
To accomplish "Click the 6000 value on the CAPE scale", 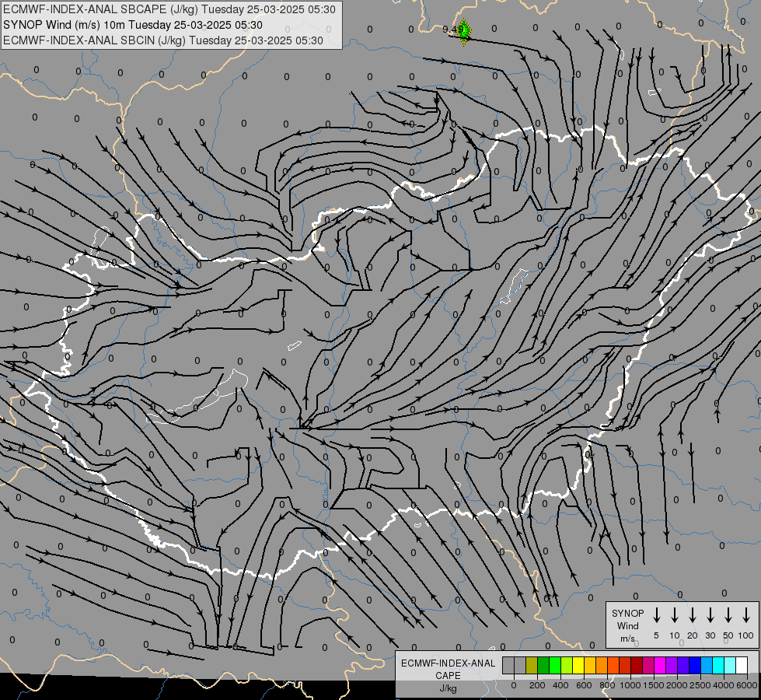I will click(x=747, y=685).
